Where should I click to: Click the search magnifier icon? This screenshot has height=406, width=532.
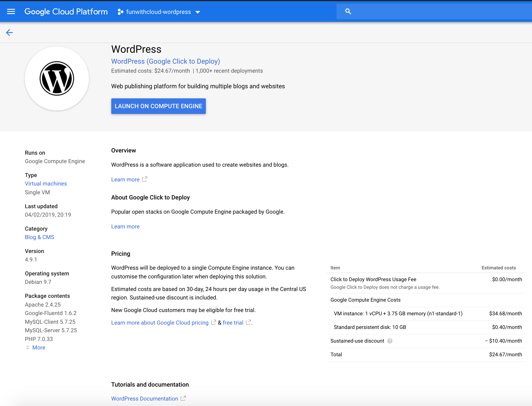[x=348, y=11]
